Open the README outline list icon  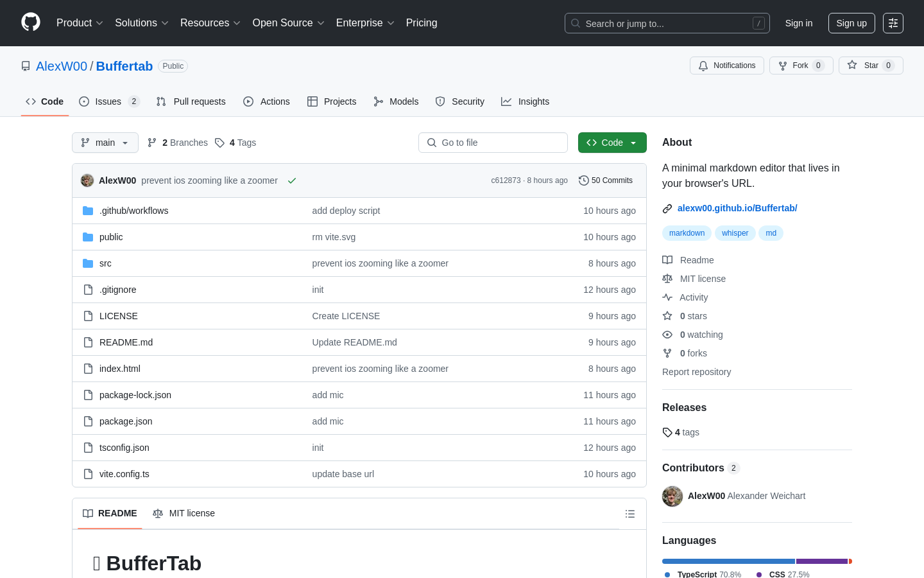coord(630,514)
